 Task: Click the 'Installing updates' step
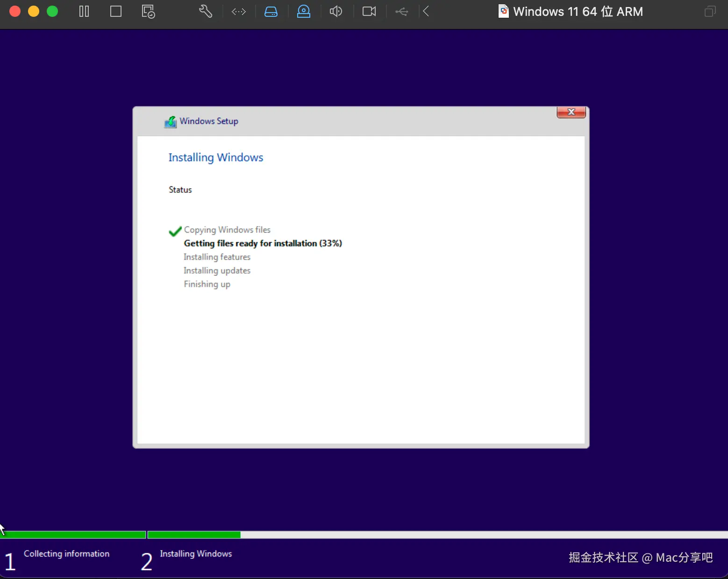pos(217,270)
